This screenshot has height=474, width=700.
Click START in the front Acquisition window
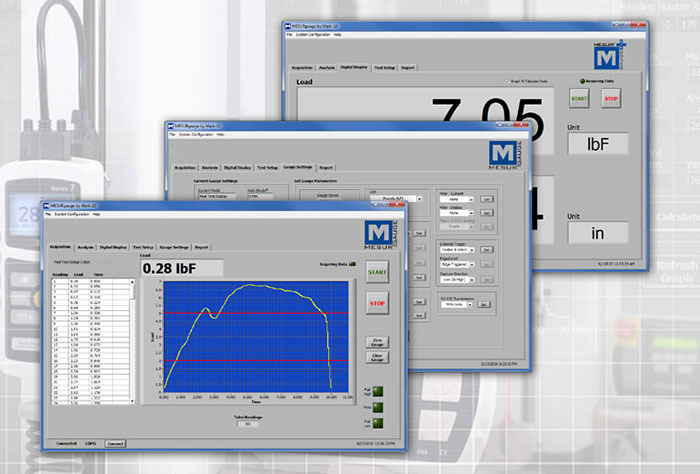(x=377, y=272)
